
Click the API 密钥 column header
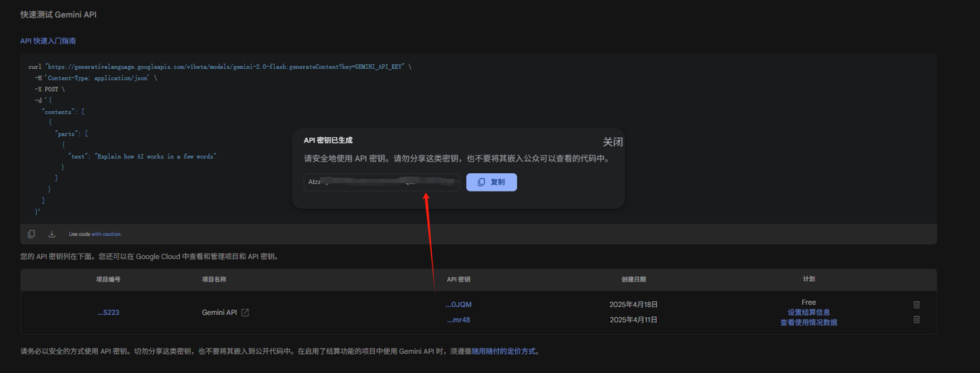459,280
